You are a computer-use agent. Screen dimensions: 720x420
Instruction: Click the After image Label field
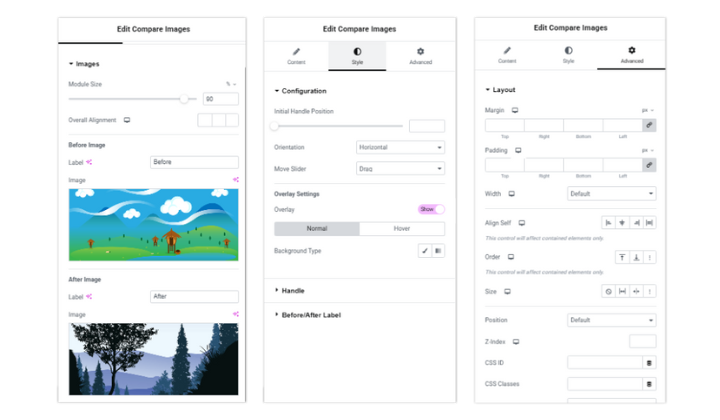click(x=194, y=297)
